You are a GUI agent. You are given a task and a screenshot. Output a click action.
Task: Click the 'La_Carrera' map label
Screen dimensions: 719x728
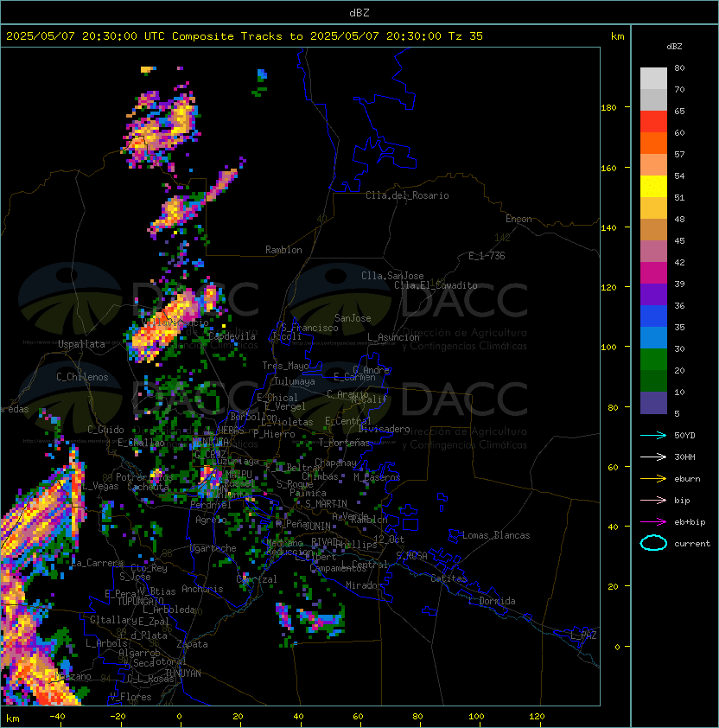[x=98, y=563]
